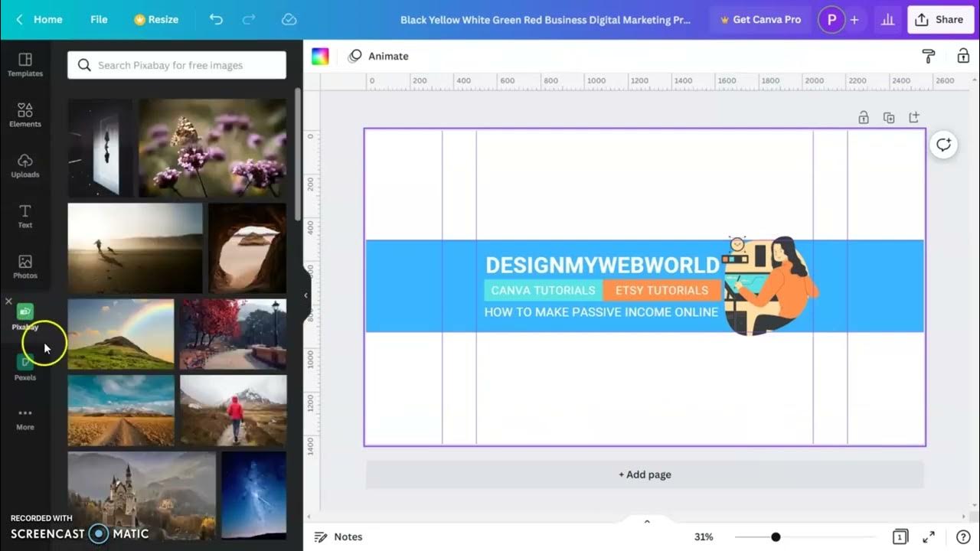The image size is (980, 551).
Task: Go back using the Home chevron arrow
Action: click(19, 19)
